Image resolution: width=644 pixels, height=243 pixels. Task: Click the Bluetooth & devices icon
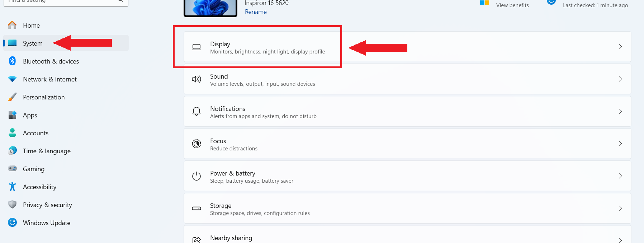(12, 61)
